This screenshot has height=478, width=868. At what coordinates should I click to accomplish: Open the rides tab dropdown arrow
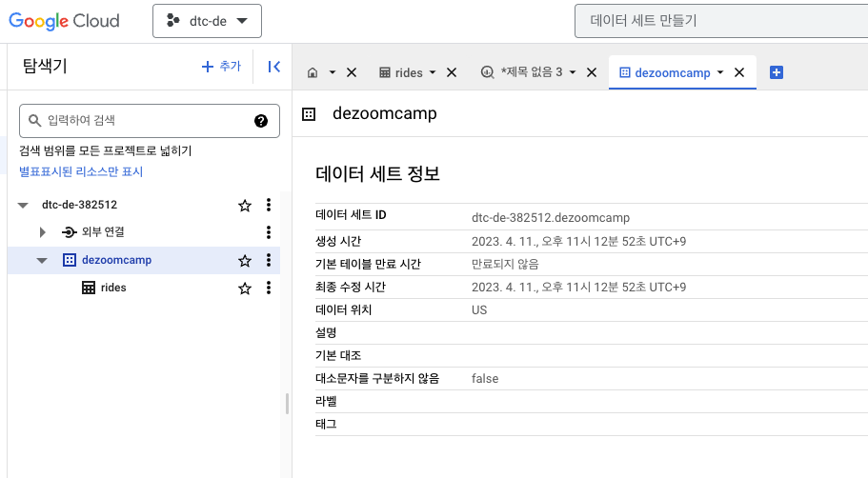point(433,72)
